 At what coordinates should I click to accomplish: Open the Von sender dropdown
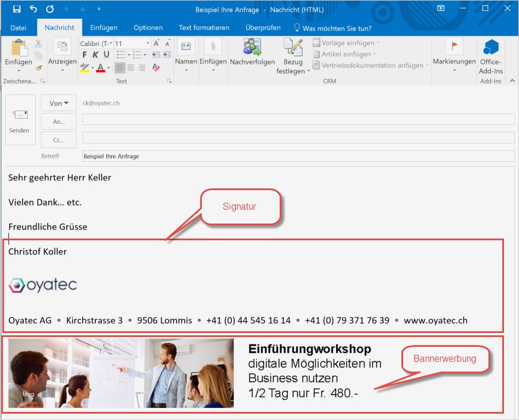59,103
